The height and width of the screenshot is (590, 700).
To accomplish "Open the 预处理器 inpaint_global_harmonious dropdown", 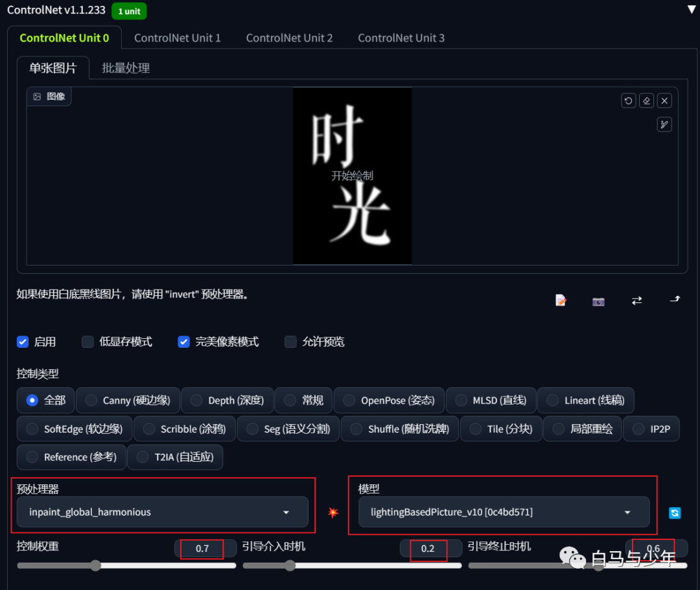I will [163, 512].
